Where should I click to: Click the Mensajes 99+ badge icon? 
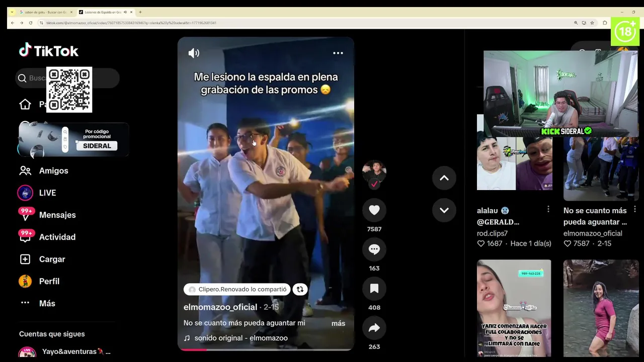tap(26, 215)
